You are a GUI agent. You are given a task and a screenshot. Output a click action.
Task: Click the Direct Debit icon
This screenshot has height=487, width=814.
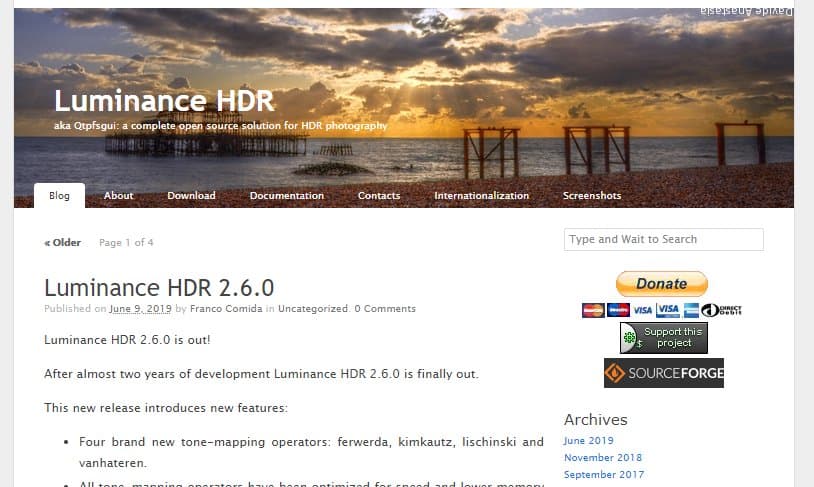[721, 310]
